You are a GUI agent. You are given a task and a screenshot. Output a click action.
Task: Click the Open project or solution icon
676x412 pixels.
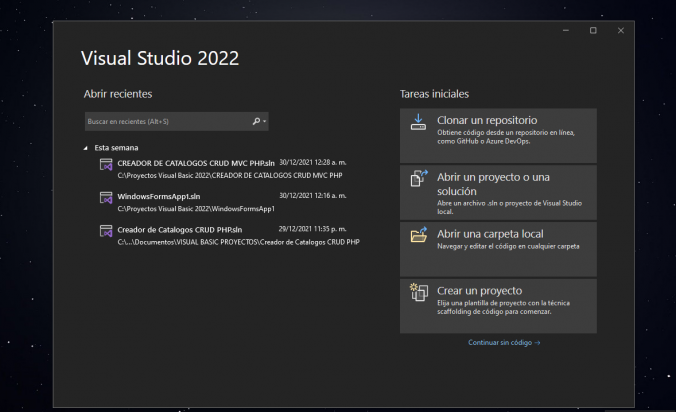click(x=418, y=180)
